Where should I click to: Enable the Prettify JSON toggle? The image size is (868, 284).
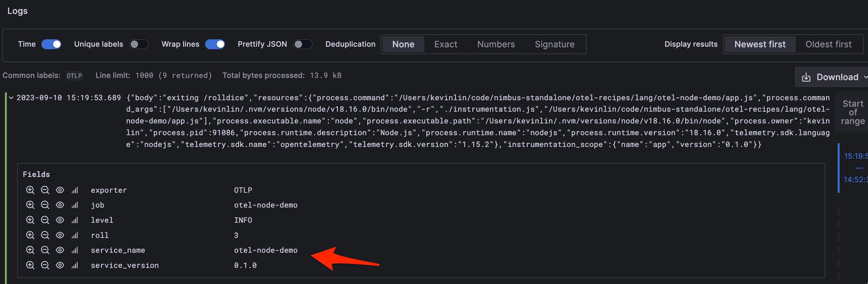[303, 44]
